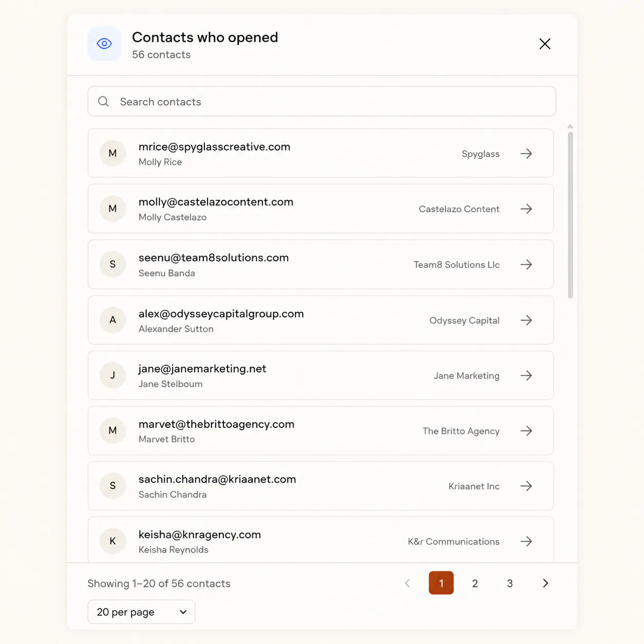The height and width of the screenshot is (644, 644).
Task: Click the name Jane Stelboum
Action: (x=171, y=384)
